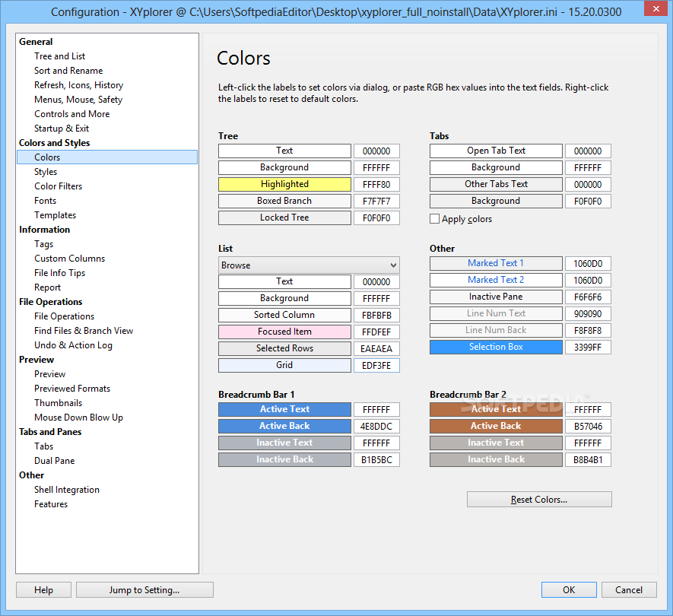Open the List mode Browse dropdown
The width and height of the screenshot is (673, 616).
(x=309, y=265)
